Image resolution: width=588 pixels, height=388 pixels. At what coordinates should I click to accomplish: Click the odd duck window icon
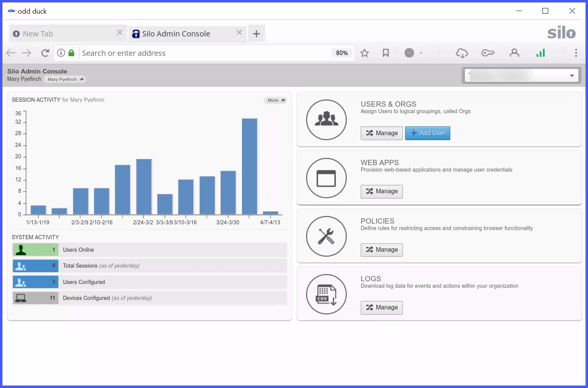click(11, 11)
